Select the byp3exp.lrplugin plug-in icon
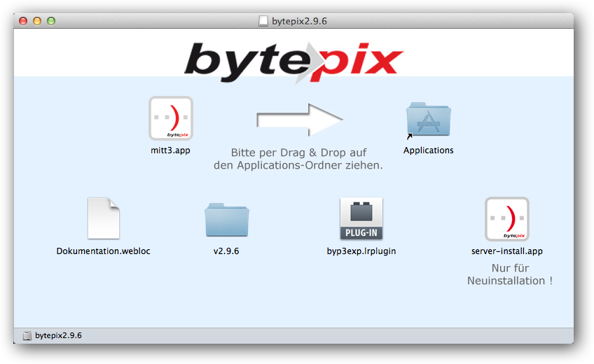 click(x=361, y=218)
